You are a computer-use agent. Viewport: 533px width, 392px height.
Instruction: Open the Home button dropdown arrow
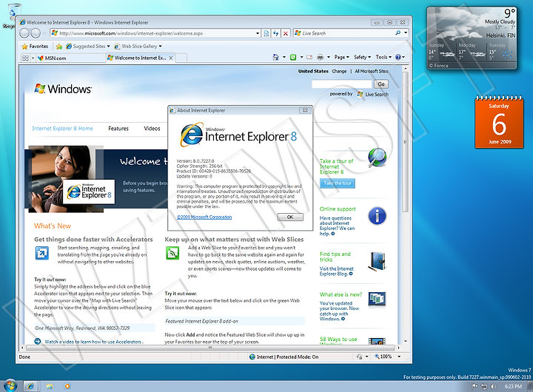[x=284, y=57]
